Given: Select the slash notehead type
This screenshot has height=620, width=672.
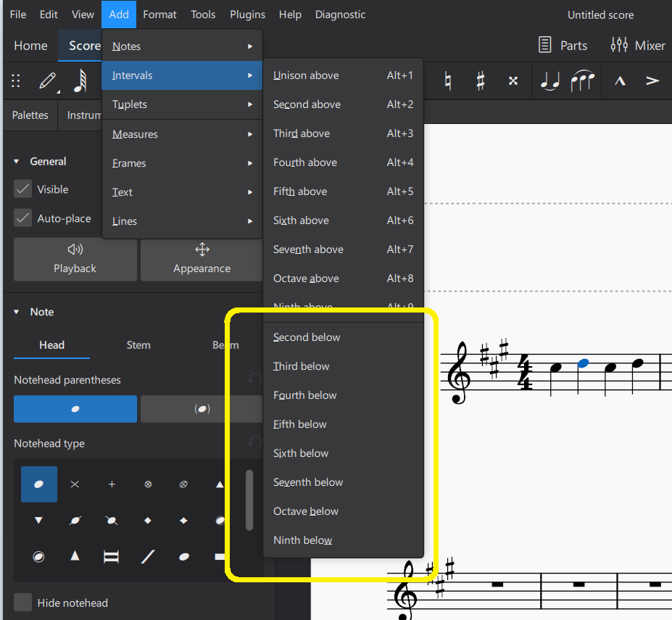Looking at the screenshot, I should tap(148, 556).
